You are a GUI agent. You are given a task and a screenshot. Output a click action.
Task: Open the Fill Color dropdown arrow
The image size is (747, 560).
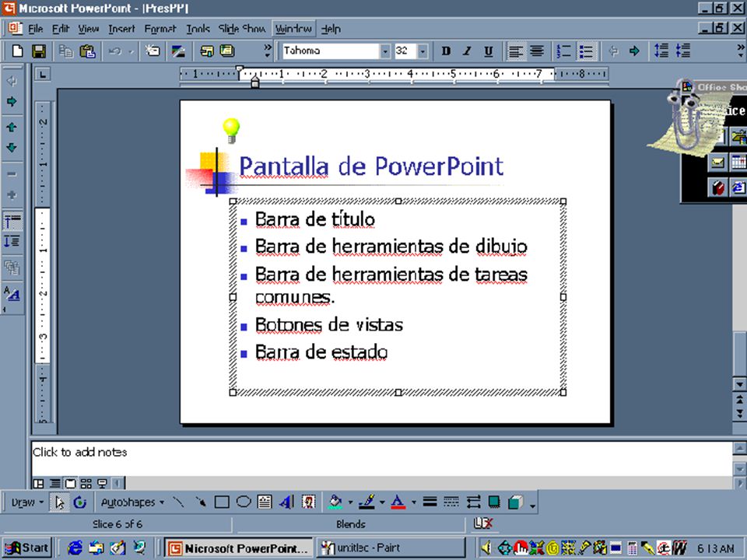(351, 503)
